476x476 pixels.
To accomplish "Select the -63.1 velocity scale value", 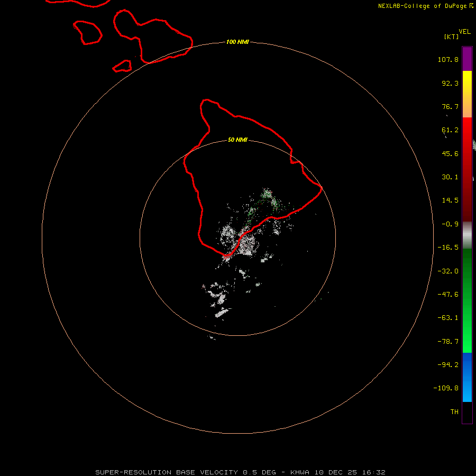I will pos(448,318).
